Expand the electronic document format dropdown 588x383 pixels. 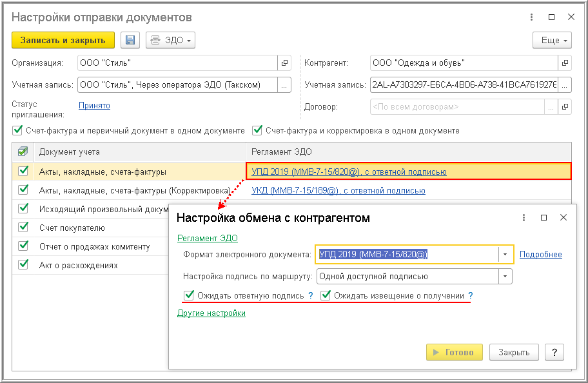[x=505, y=254]
